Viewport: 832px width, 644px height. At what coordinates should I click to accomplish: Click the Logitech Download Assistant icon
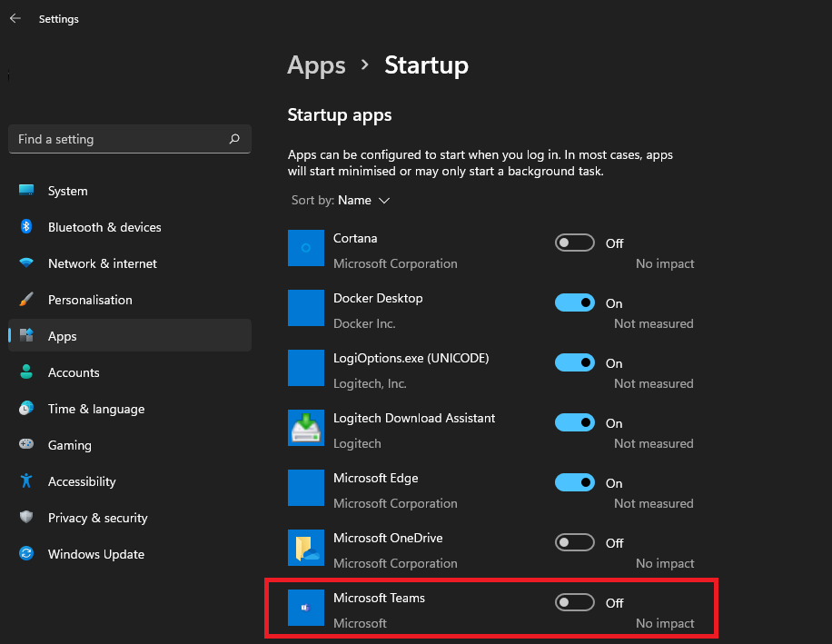click(305, 428)
